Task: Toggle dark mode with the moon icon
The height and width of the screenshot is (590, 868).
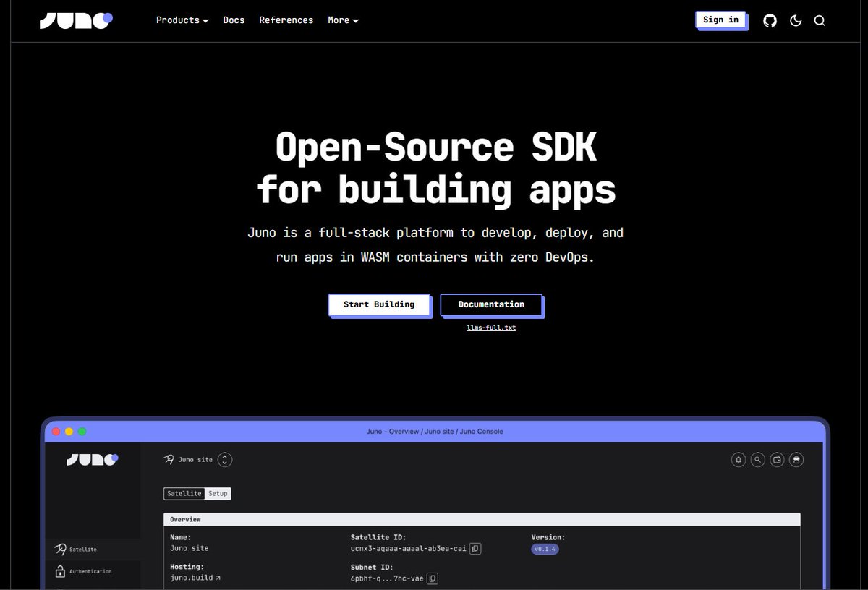Action: pos(796,21)
